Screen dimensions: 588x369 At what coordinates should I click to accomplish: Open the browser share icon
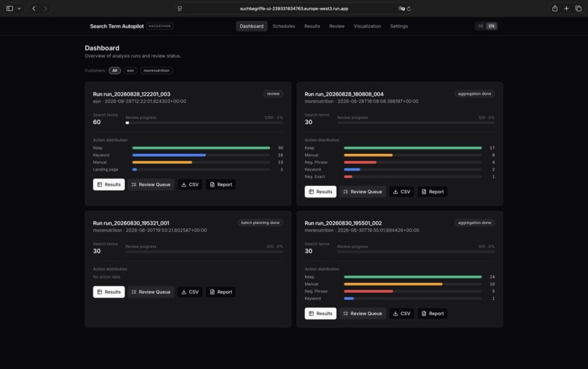coord(554,8)
